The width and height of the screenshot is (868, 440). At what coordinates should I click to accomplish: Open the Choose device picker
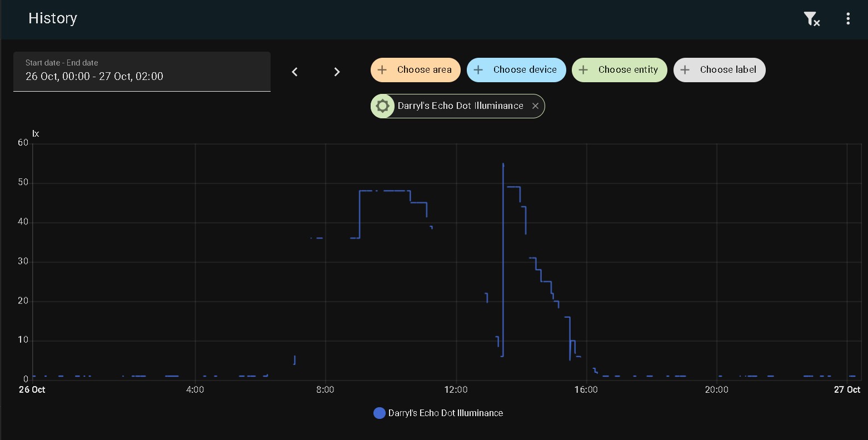pos(525,70)
